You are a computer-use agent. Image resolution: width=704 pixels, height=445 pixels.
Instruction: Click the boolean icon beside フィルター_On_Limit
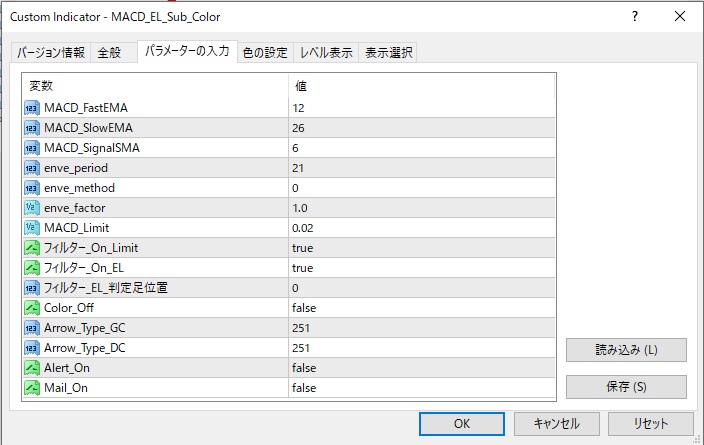(32, 248)
